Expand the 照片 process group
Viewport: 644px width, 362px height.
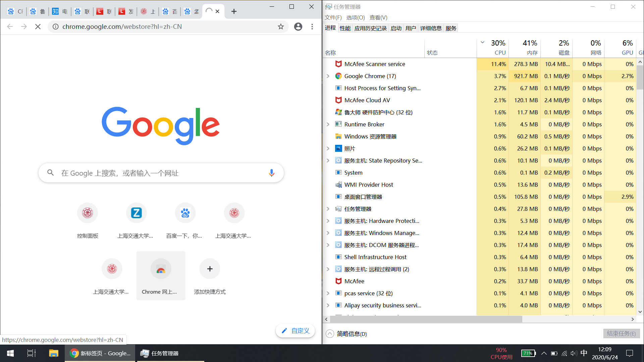pos(328,148)
